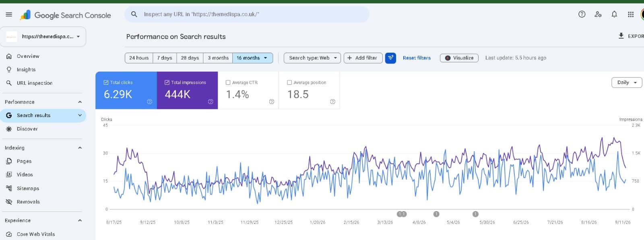644x240 pixels.
Task: Click the Add filter button
Action: coord(363,58)
